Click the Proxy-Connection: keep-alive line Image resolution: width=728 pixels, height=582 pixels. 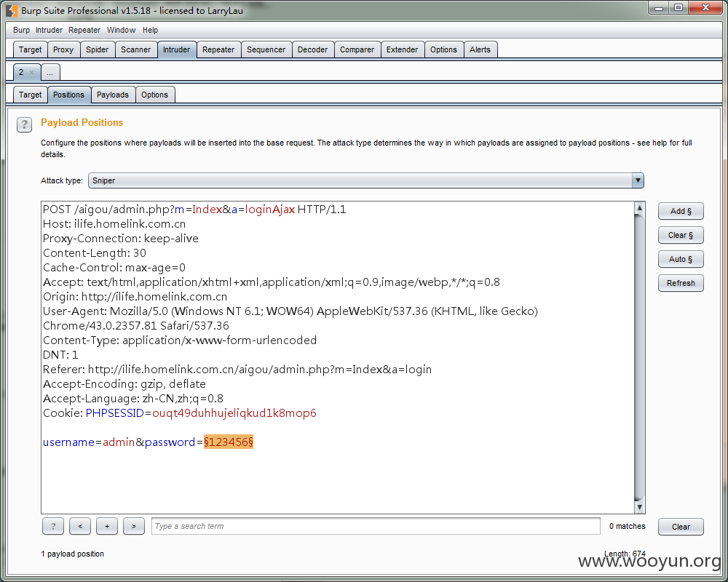(121, 238)
